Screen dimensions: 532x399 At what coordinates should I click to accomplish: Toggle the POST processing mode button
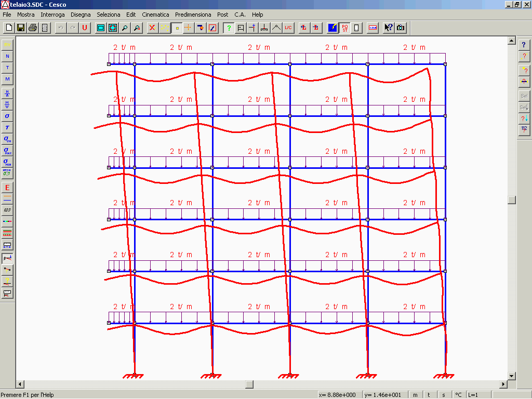tap(345, 28)
